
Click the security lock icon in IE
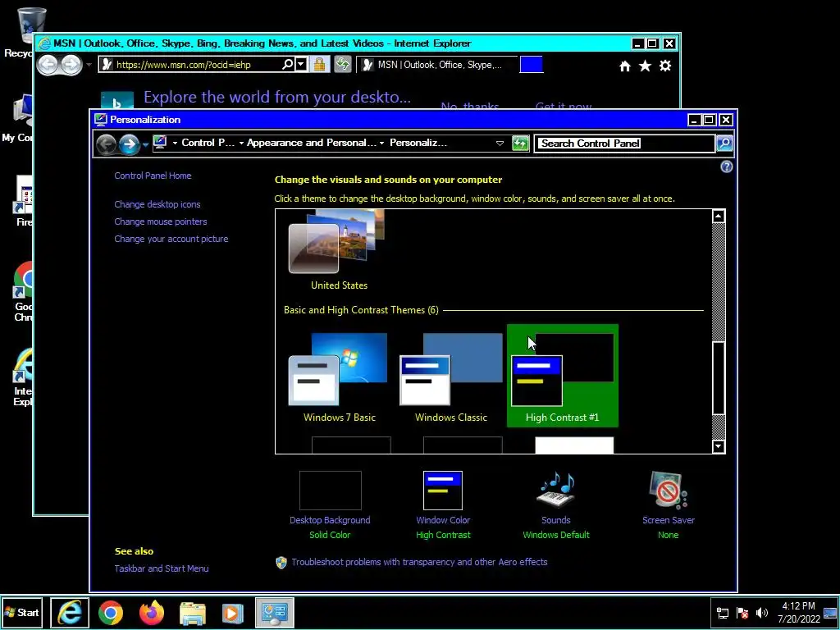(319, 65)
